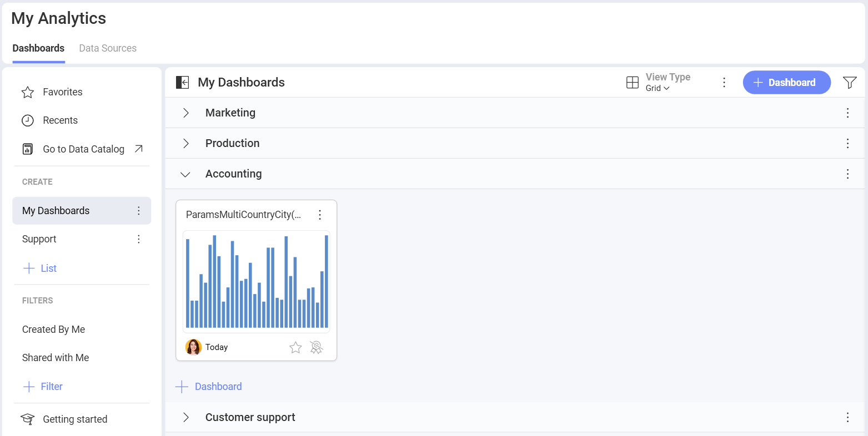Screen dimensions: 868x436
Task: Collapse the sidebar panel icon
Action: 182,83
